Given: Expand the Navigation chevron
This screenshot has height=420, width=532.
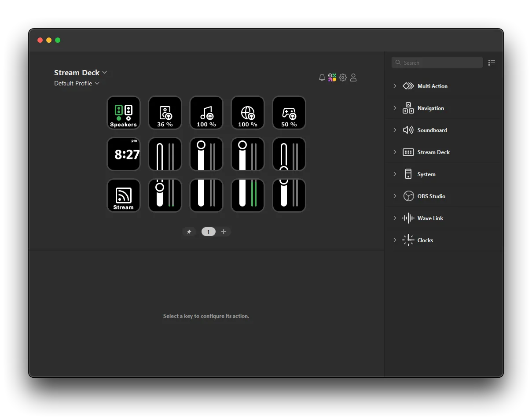Looking at the screenshot, I should (x=395, y=108).
